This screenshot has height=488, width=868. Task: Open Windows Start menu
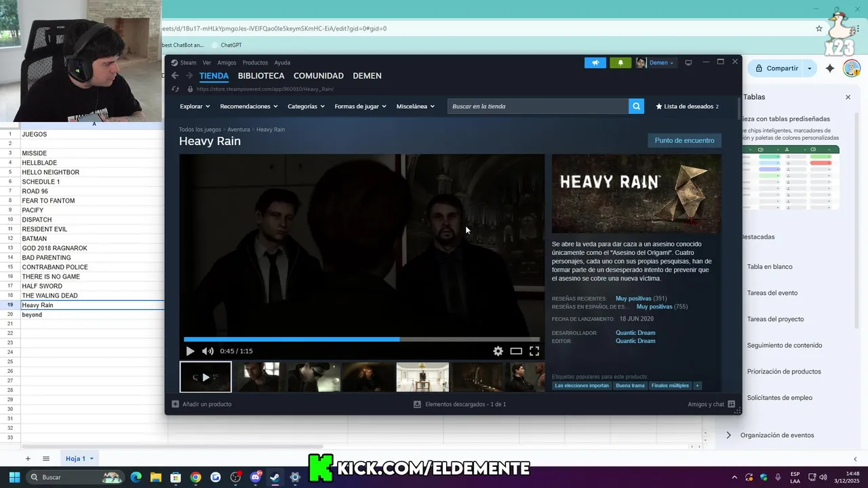tap(14, 477)
